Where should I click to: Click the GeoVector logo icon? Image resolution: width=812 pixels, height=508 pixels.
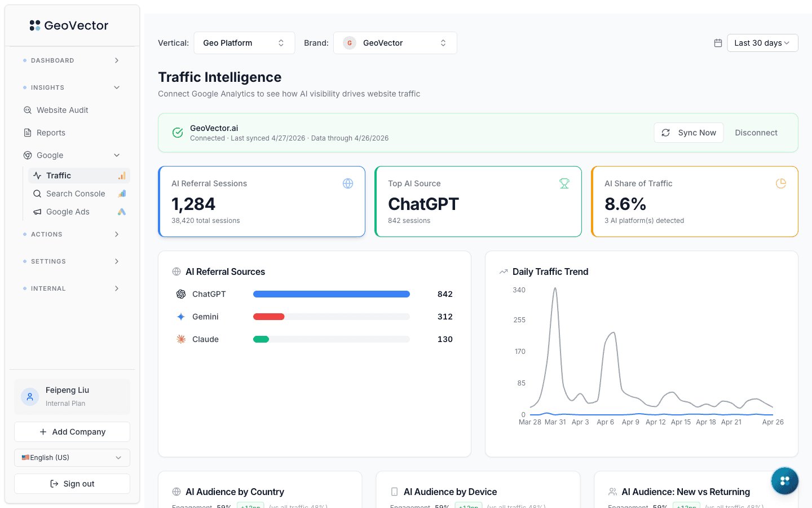pyautogui.click(x=34, y=25)
